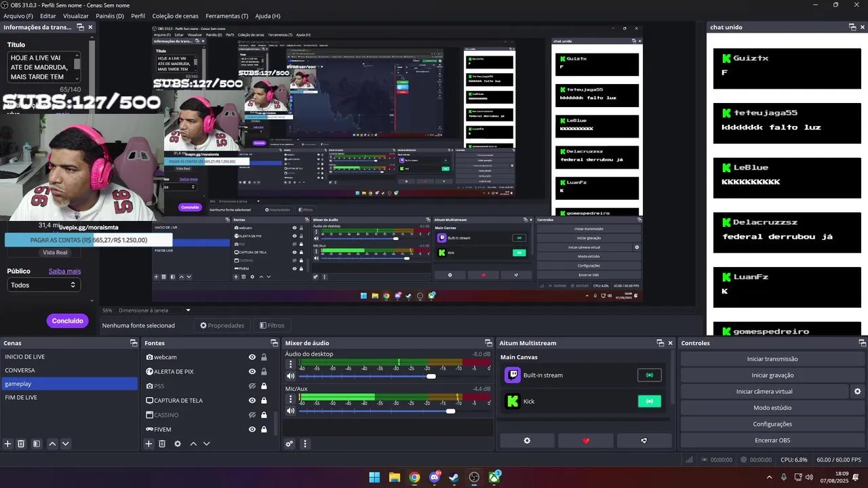Open Editar menu

tap(48, 16)
